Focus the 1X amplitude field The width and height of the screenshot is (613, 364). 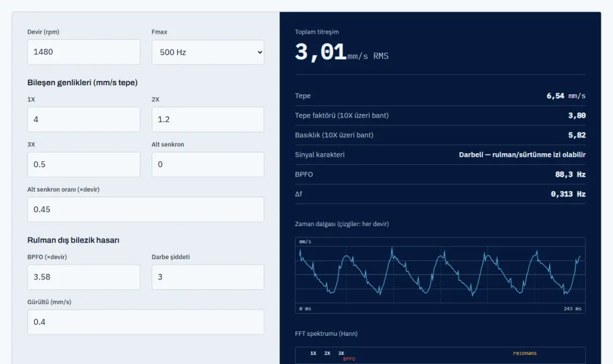pyautogui.click(x=83, y=119)
